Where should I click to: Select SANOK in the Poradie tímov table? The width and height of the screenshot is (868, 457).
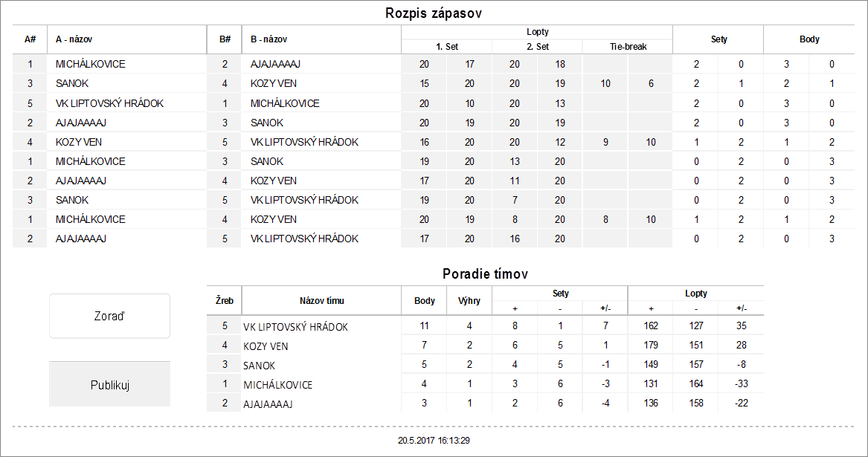pos(259,366)
